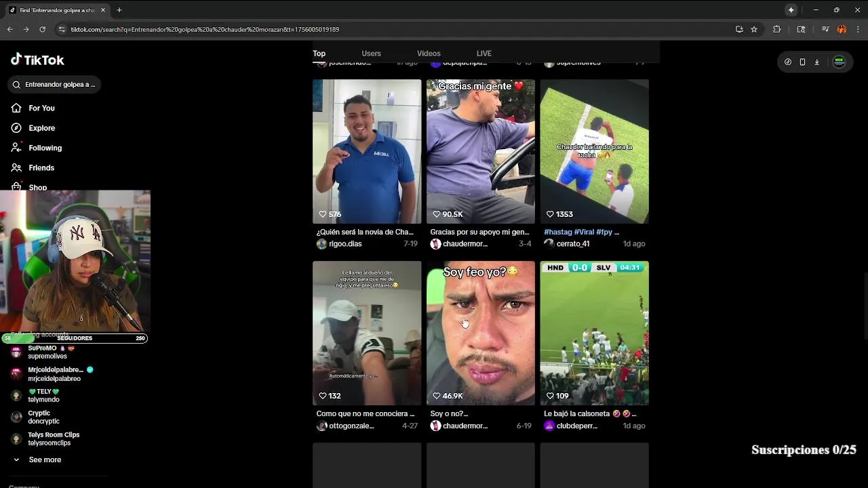
Task: Open the media controls icon in Chrome
Action: (825, 29)
